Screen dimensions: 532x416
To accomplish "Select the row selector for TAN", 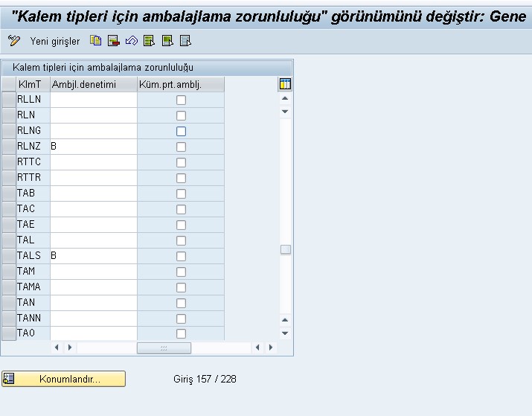I will (9, 303).
